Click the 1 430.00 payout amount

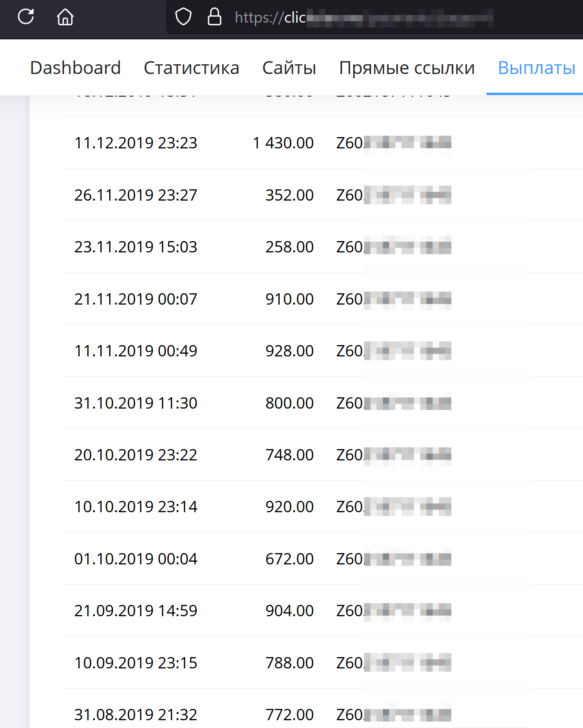283,143
